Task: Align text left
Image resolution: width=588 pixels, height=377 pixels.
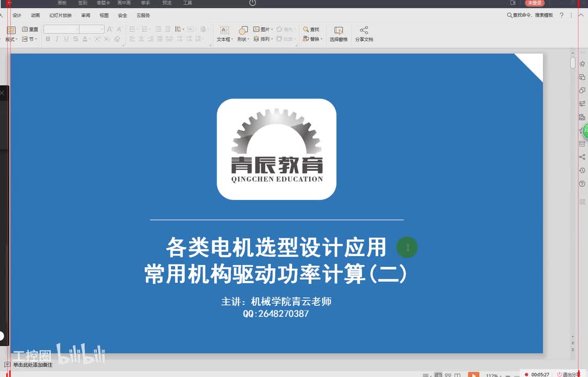Action: (132, 39)
